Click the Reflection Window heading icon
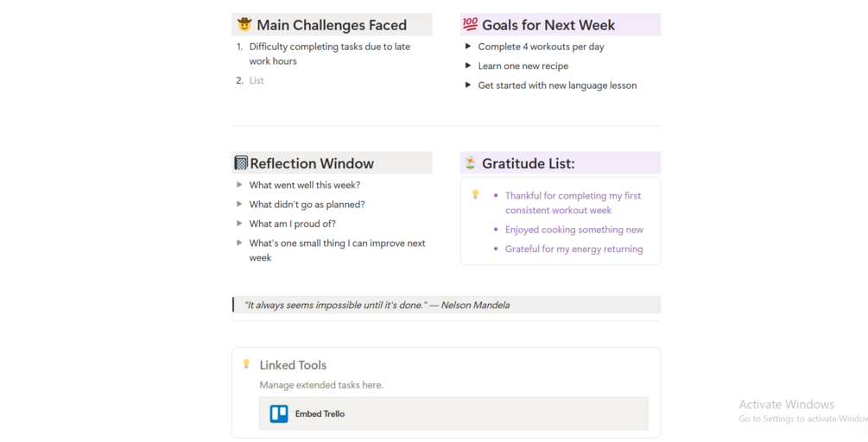This screenshot has width=868, height=442. [x=241, y=162]
